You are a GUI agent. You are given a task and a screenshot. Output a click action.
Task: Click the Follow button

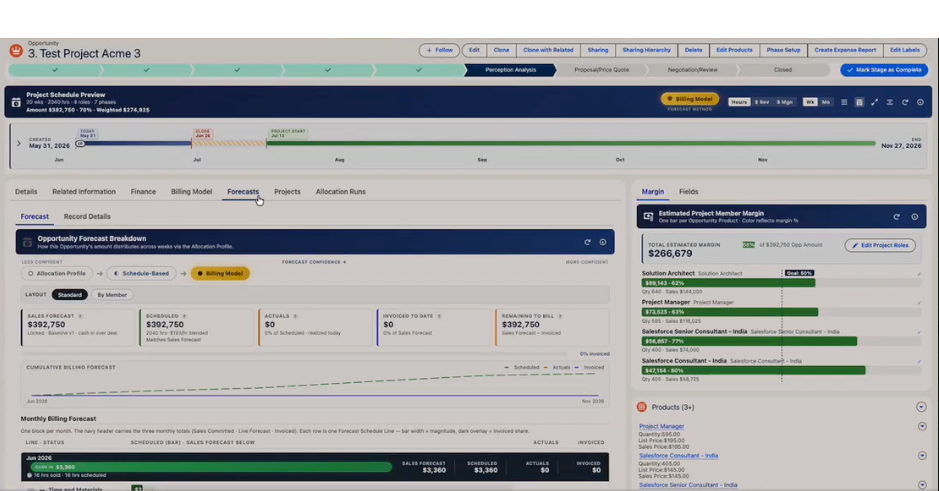click(439, 50)
